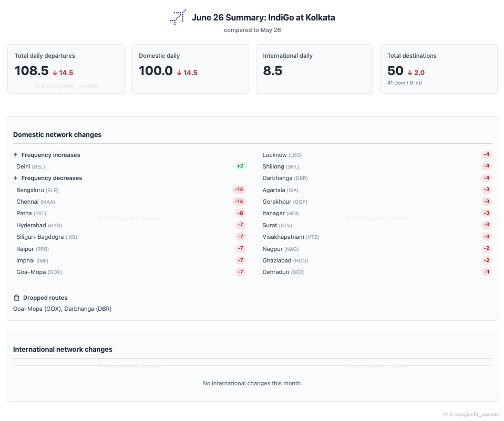Select the Siliguri-Bagdogra (IXB) row
Image resolution: width=504 pixels, height=421 pixels.
(131, 237)
